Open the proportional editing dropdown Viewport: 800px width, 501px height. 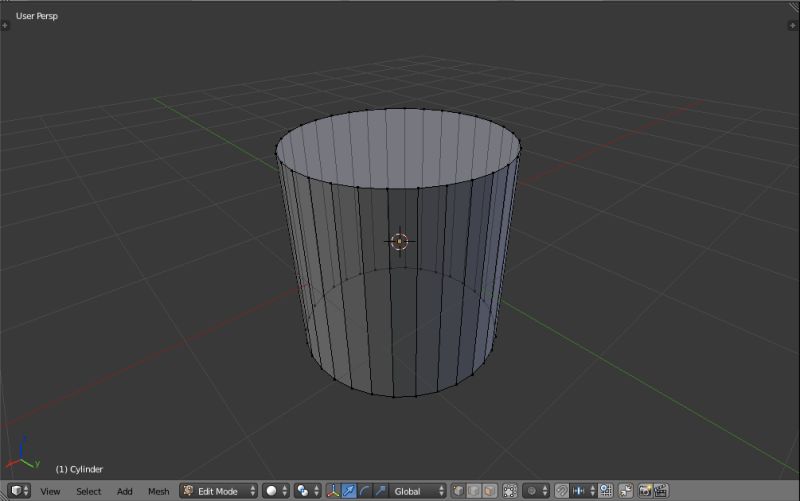pos(536,491)
